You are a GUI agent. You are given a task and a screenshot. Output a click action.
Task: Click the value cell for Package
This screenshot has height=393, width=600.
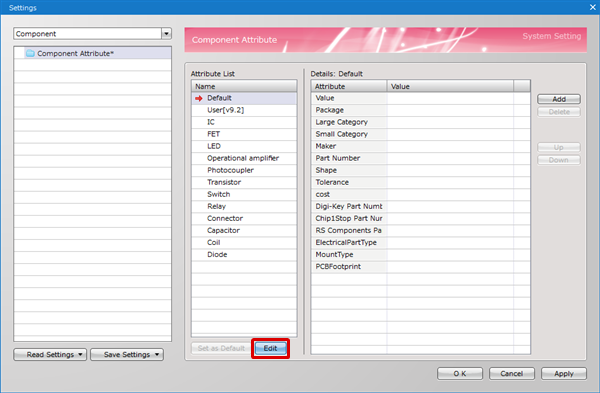point(450,110)
